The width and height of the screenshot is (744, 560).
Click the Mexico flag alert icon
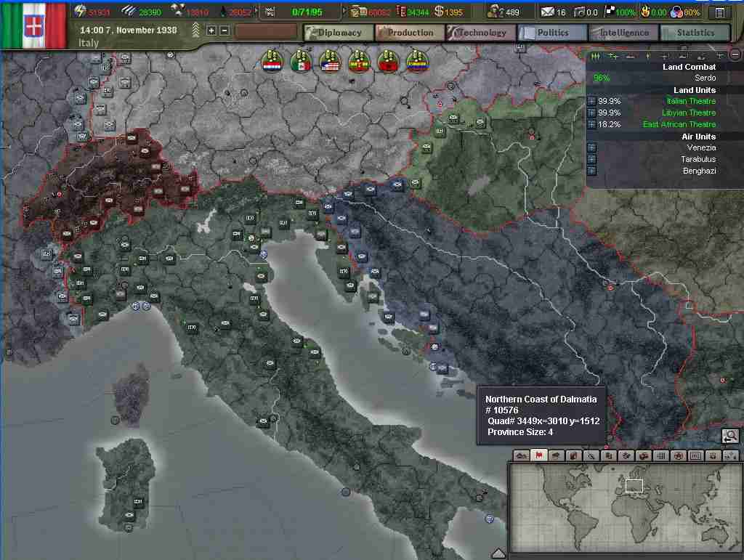(x=301, y=62)
